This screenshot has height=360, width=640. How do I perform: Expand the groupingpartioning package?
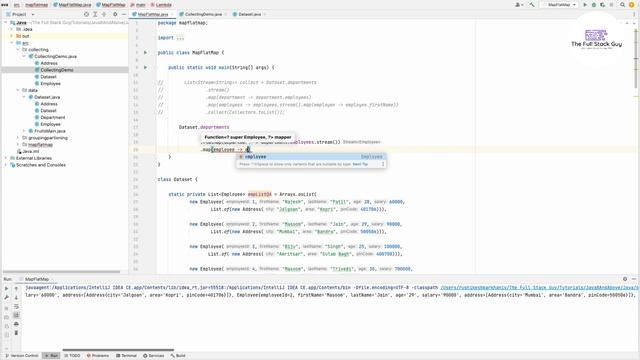coord(18,138)
